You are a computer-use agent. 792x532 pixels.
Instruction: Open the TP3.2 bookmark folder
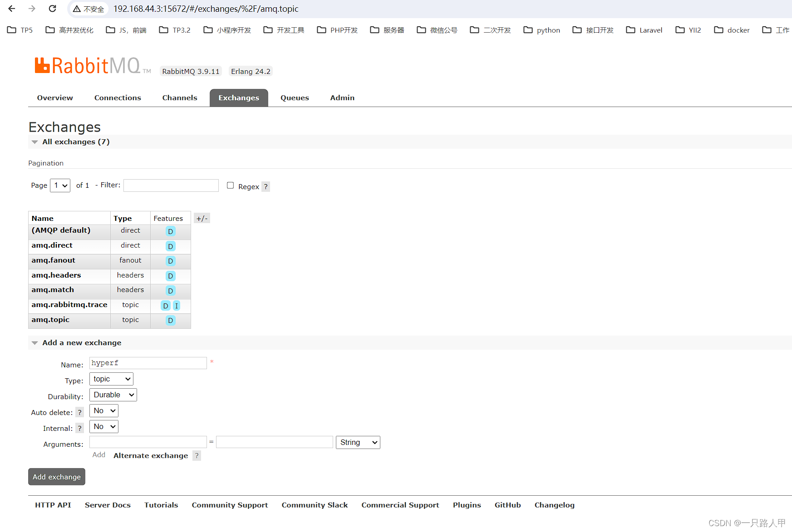[175, 30]
